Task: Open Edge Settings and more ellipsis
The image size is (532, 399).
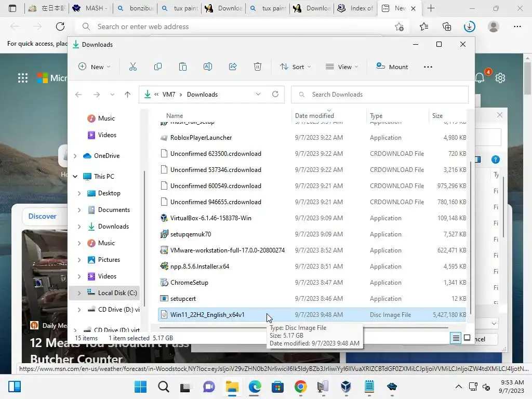Action: coord(517,26)
